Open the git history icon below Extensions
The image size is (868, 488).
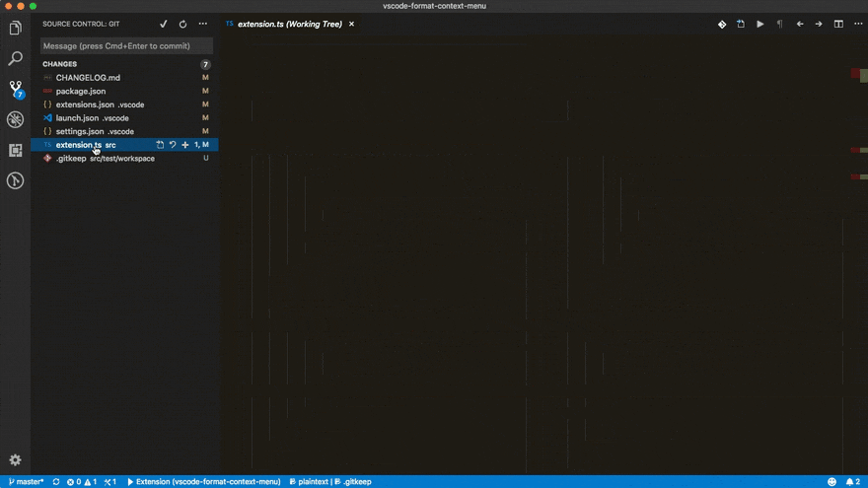16,180
